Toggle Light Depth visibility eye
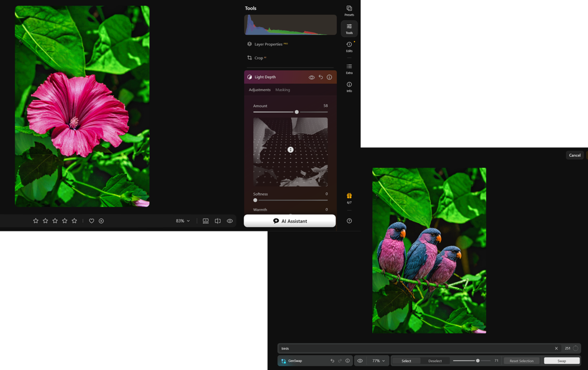The width and height of the screenshot is (588, 370). pyautogui.click(x=311, y=77)
